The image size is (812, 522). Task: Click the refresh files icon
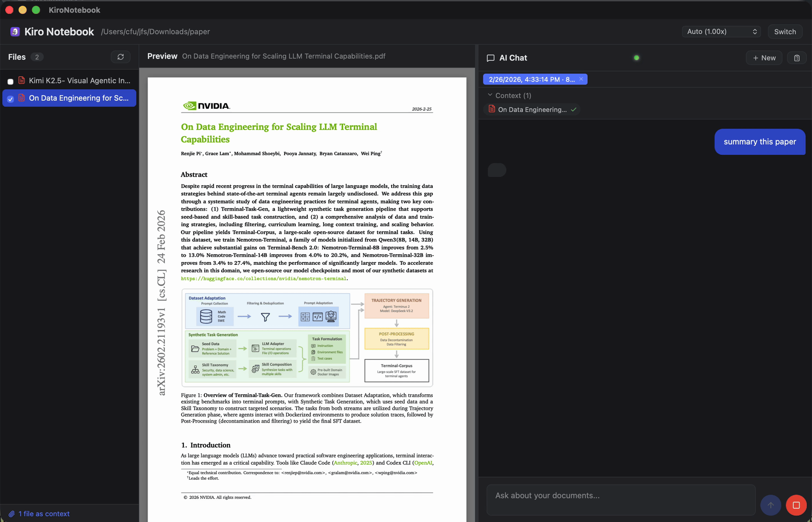click(121, 57)
